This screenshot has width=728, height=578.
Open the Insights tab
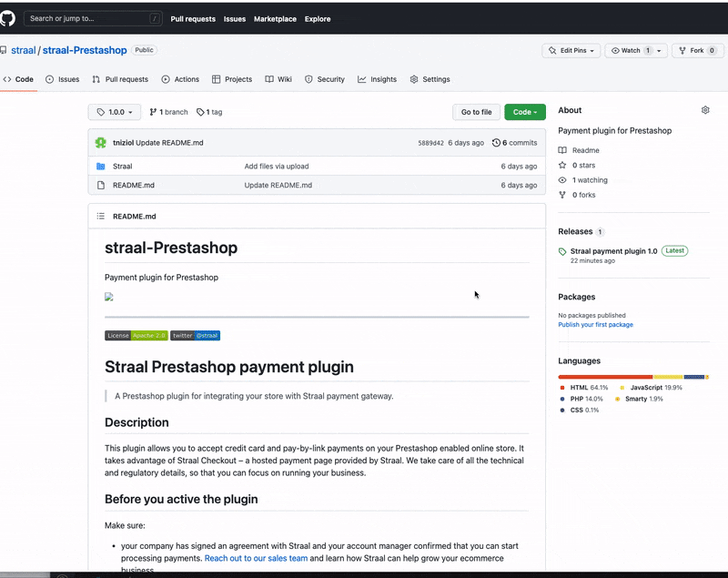(378, 79)
